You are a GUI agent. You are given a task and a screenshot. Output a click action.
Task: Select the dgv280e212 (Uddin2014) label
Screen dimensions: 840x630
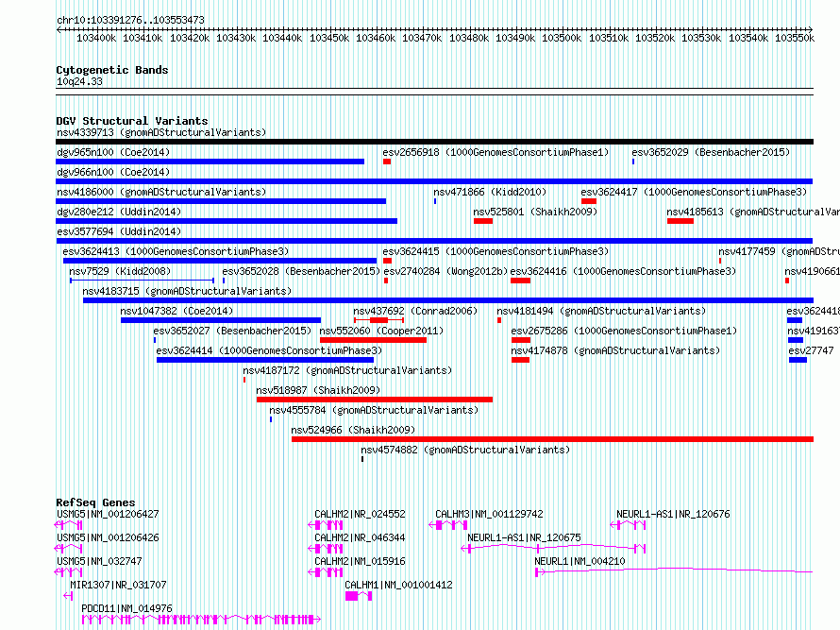tap(119, 212)
